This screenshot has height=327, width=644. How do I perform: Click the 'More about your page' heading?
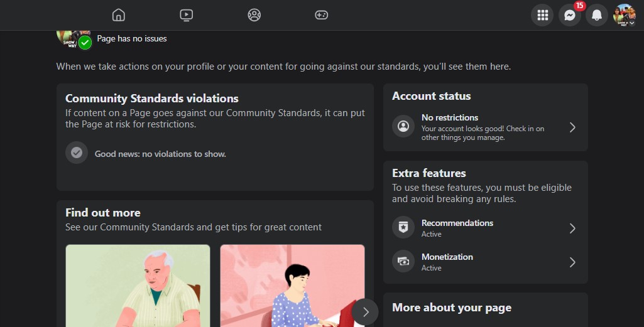pyautogui.click(x=452, y=308)
